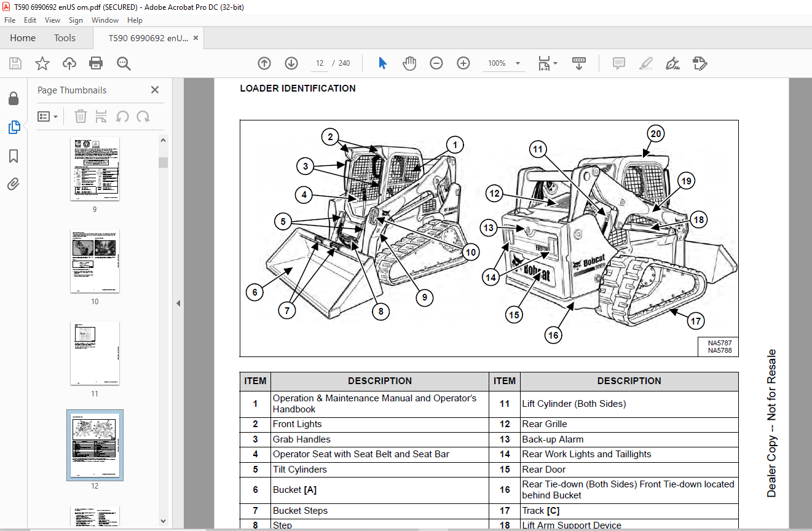Image resolution: width=812 pixels, height=531 pixels.
Task: Print the document with the printer icon
Action: pyautogui.click(x=96, y=63)
